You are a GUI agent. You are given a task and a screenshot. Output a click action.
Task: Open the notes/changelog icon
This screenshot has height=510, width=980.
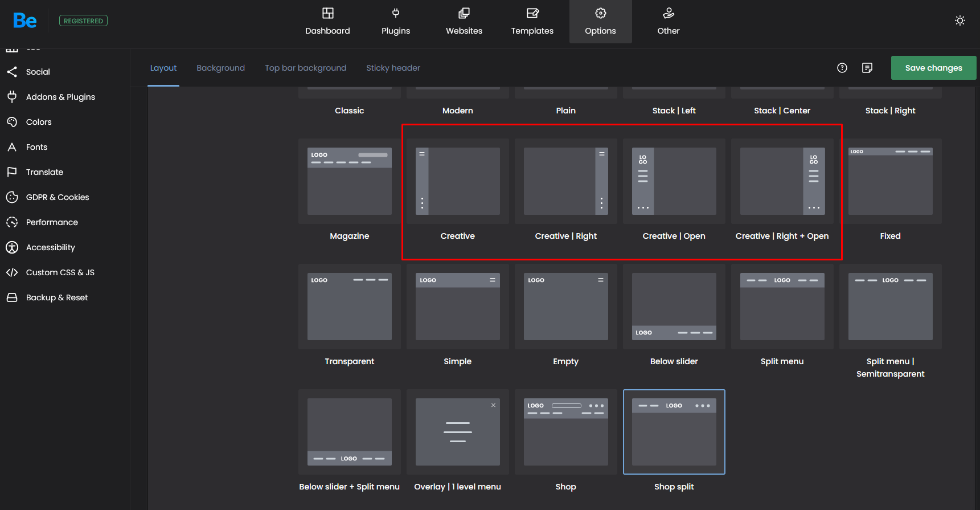pyautogui.click(x=867, y=68)
